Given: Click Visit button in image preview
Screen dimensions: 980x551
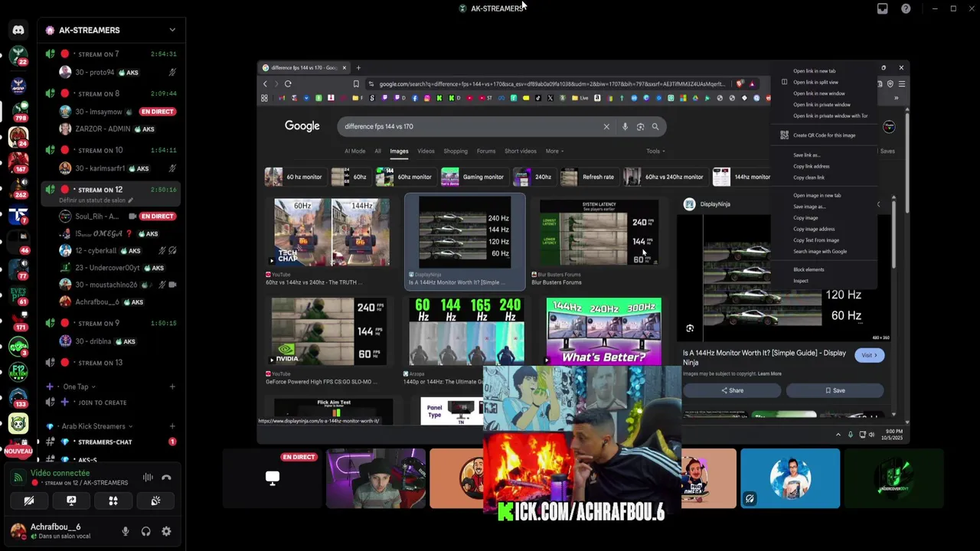Looking at the screenshot, I should click(869, 355).
